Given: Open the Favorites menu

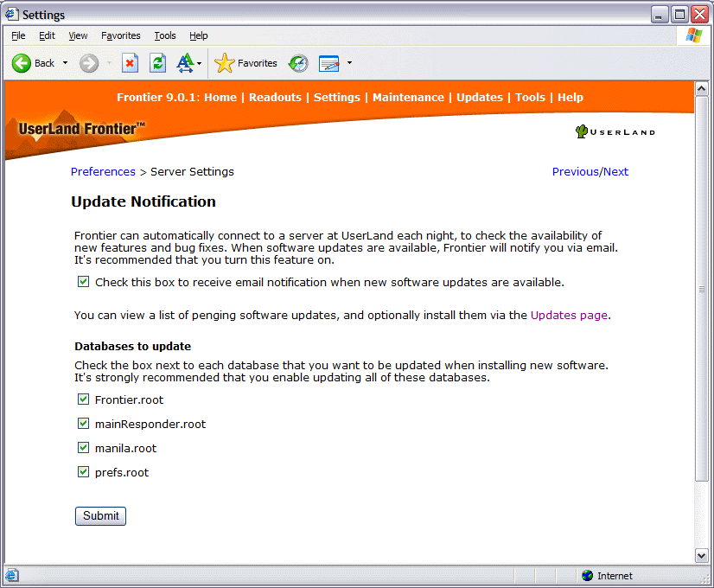Looking at the screenshot, I should [121, 35].
